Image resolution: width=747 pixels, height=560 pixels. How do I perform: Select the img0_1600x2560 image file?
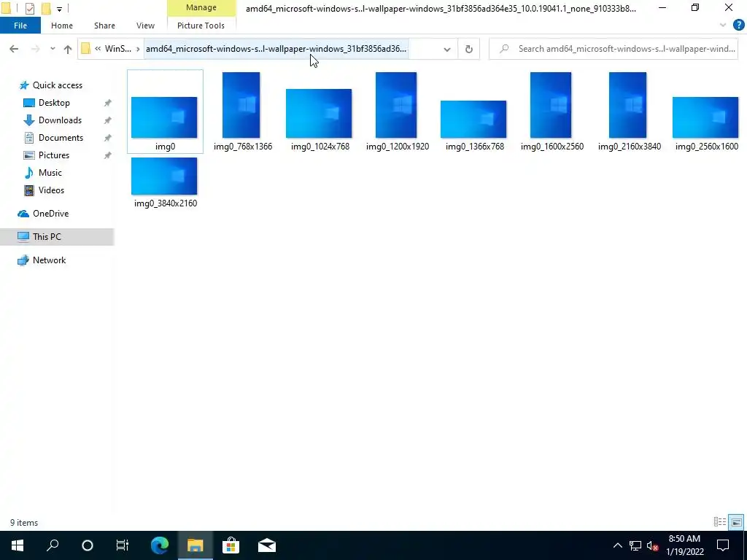pos(551,112)
